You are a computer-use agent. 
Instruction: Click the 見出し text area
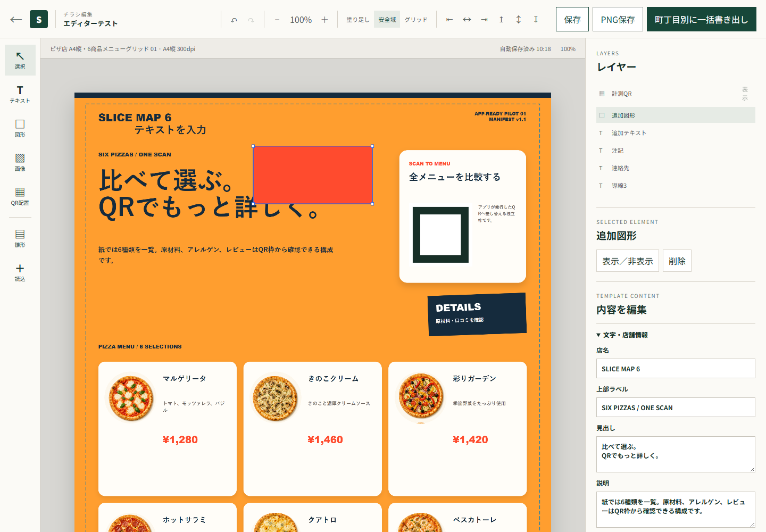coord(676,454)
